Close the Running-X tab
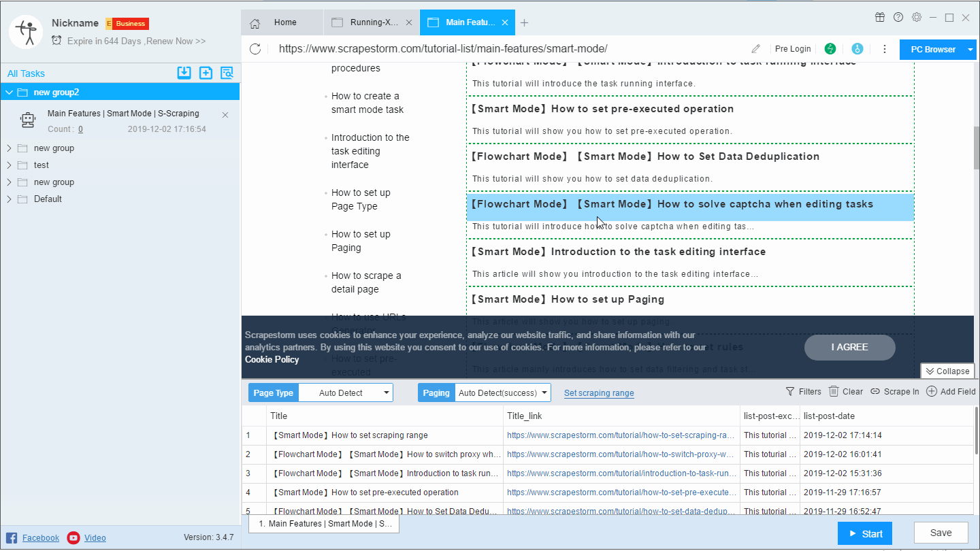Image resolution: width=980 pixels, height=551 pixels. point(408,22)
